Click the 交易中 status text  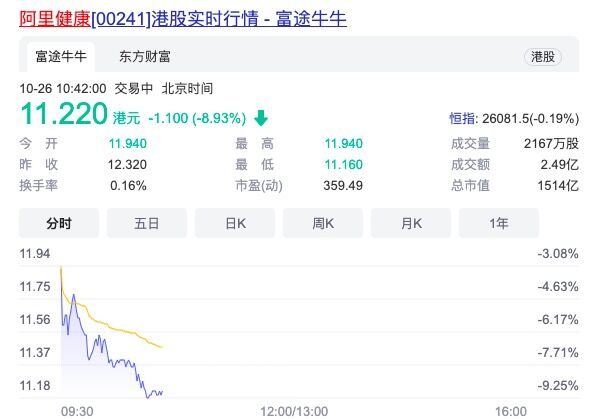pyautogui.click(x=133, y=89)
